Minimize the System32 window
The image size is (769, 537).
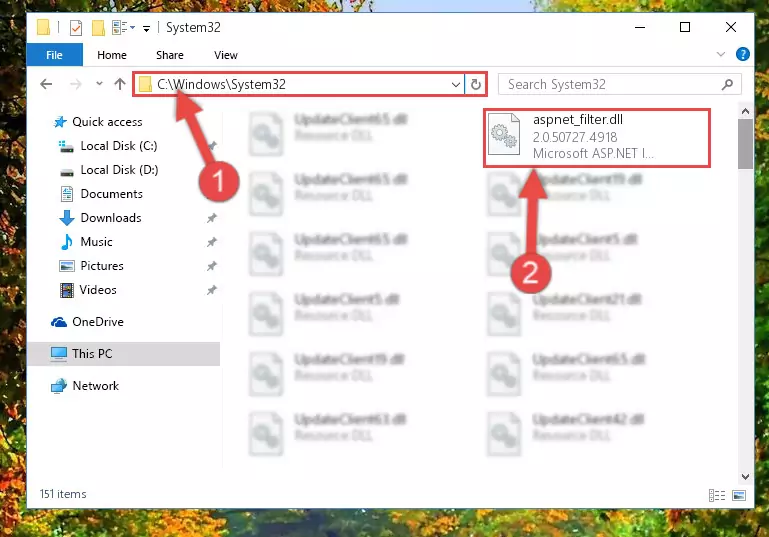(640, 27)
